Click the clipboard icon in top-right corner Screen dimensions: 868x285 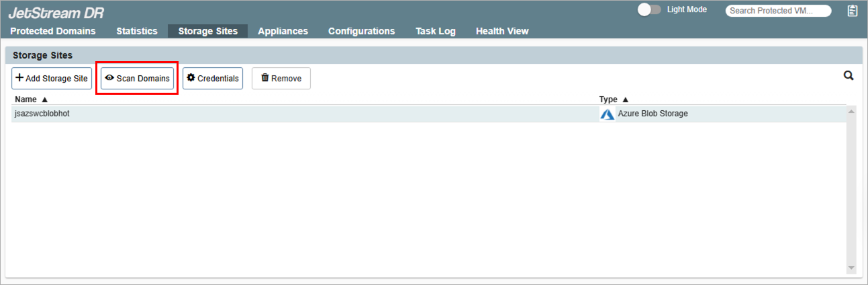[x=853, y=11]
